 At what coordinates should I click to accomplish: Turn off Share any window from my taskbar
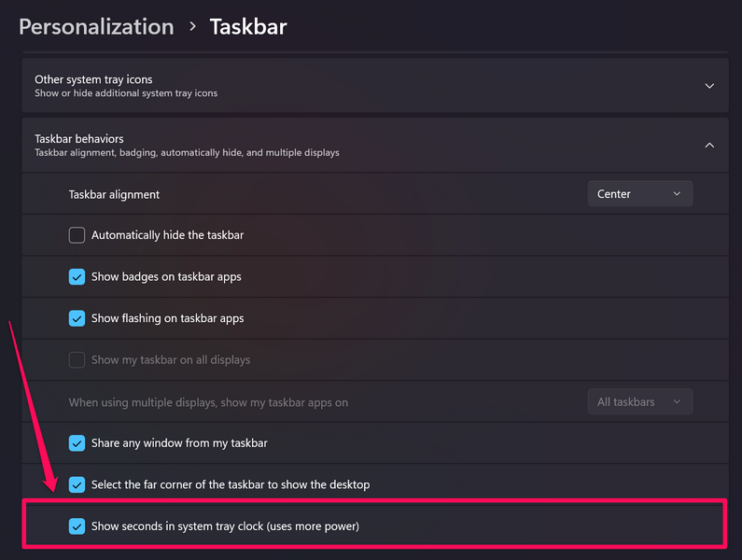point(77,443)
